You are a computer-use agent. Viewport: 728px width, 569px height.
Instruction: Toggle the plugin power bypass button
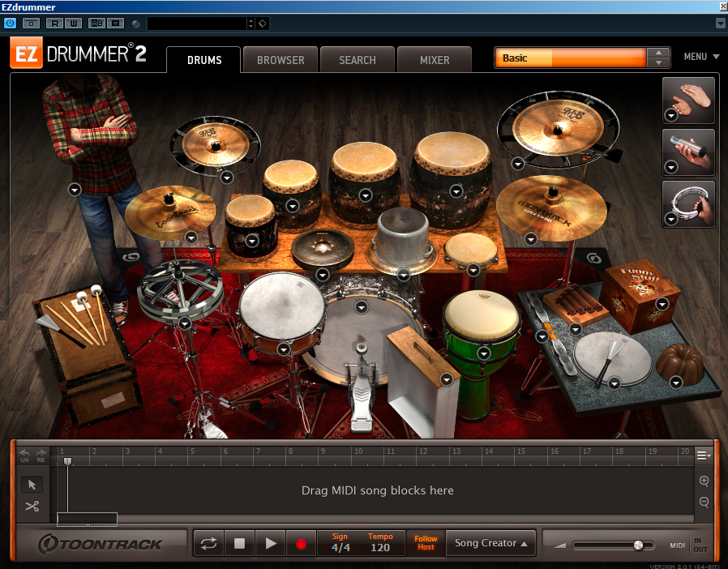coord(10,23)
